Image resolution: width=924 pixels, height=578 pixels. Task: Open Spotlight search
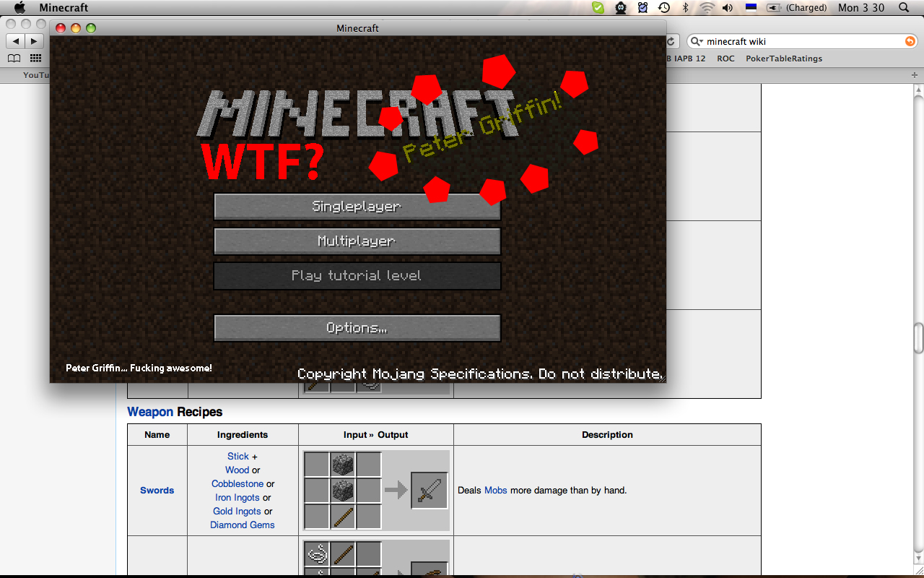(x=904, y=8)
